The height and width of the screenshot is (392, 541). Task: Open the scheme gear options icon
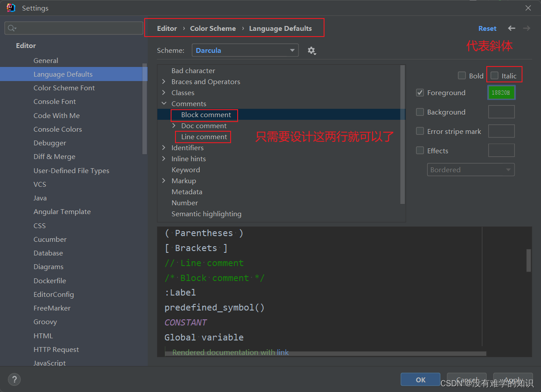(x=312, y=51)
